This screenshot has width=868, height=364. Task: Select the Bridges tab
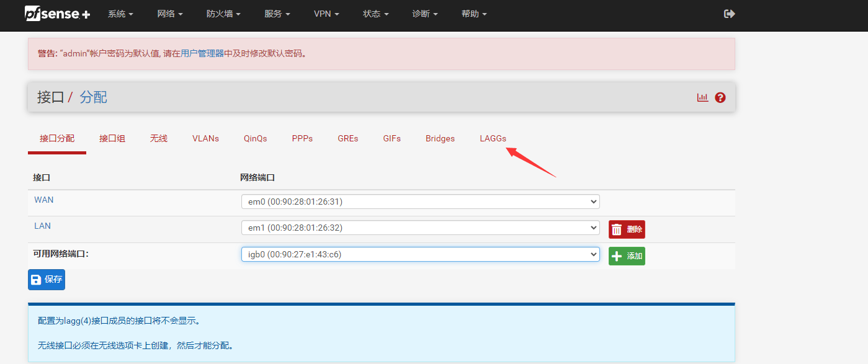[440, 138]
